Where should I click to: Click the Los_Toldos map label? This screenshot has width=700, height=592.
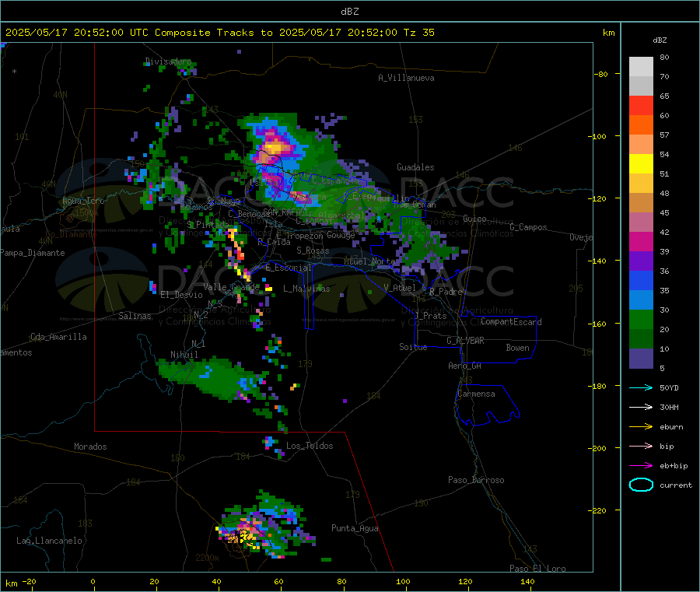pos(310,446)
